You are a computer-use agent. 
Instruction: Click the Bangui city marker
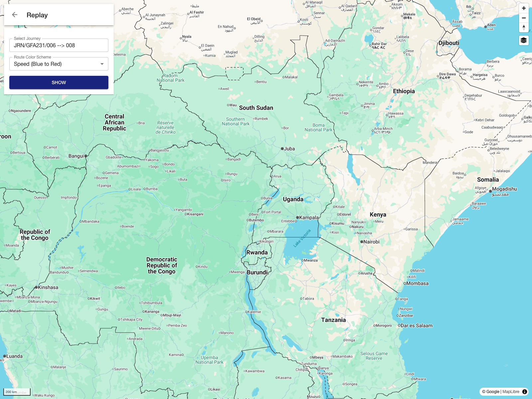coord(85,156)
